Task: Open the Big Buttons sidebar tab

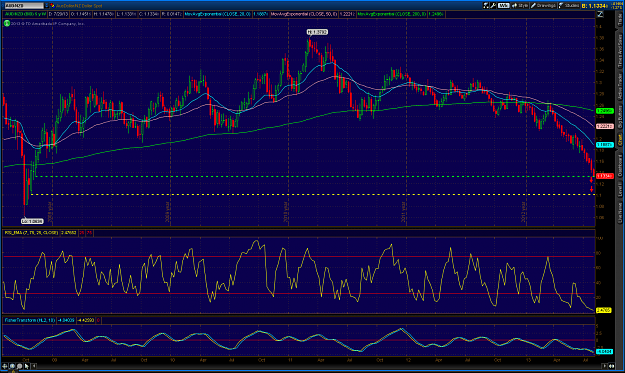Action: [620, 116]
